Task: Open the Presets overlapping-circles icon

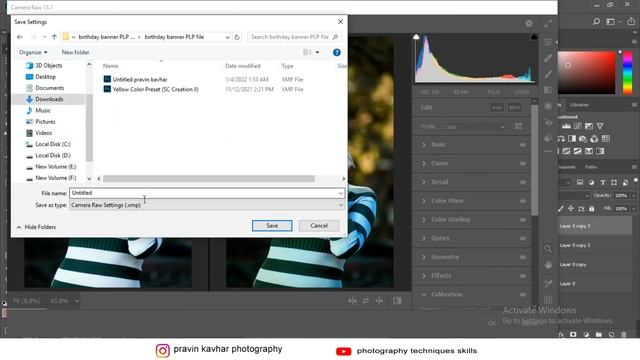Action: [548, 138]
